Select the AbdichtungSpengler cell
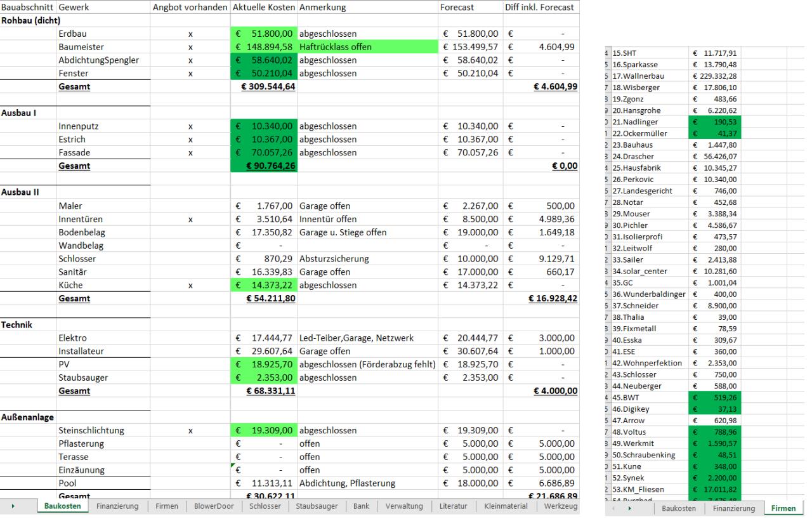 pos(103,60)
